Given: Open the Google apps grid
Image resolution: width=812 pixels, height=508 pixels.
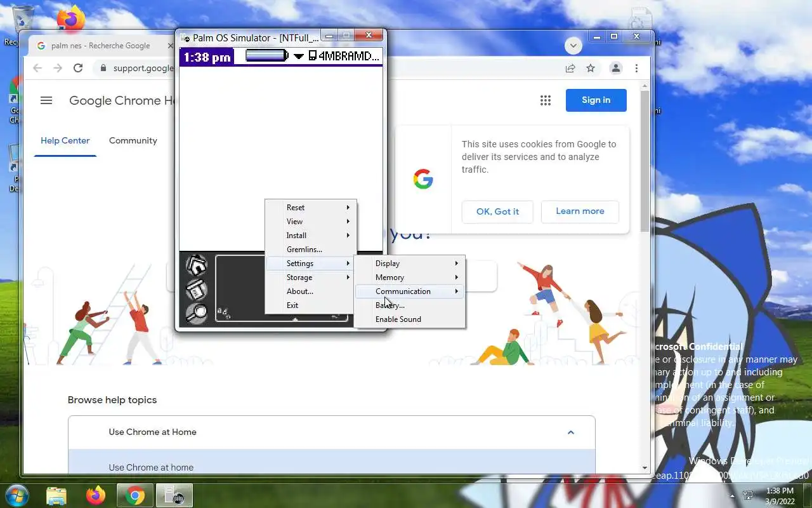Looking at the screenshot, I should coord(545,100).
